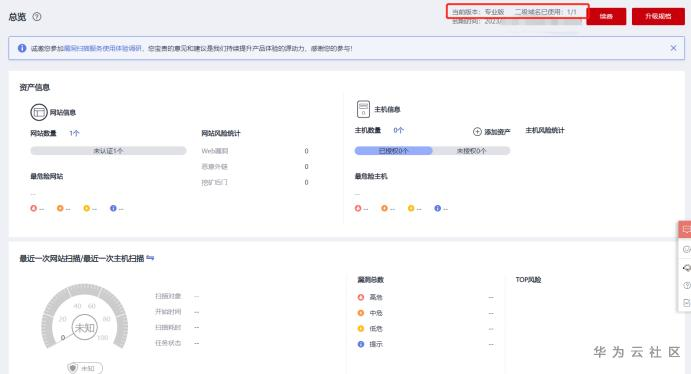Image resolution: width=691 pixels, height=374 pixels.
Task: Click the 恶意外链 risk row
Action: coord(255,167)
